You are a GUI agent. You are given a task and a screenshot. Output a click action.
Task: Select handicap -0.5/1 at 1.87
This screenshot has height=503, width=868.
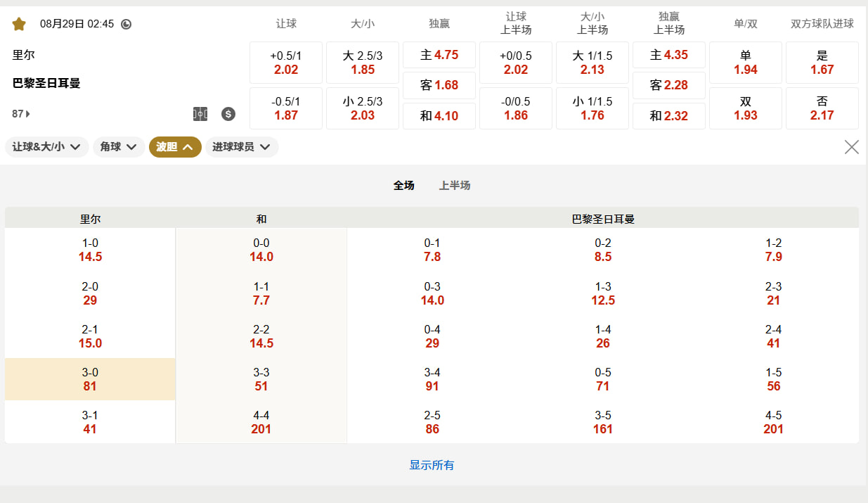(x=286, y=108)
